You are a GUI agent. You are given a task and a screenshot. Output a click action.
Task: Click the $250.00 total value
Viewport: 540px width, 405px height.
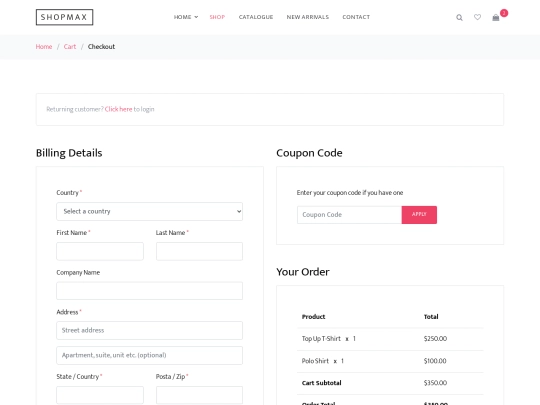(435, 339)
